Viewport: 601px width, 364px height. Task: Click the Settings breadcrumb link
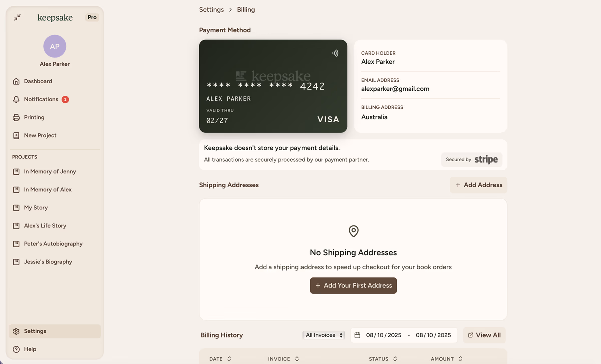(211, 10)
